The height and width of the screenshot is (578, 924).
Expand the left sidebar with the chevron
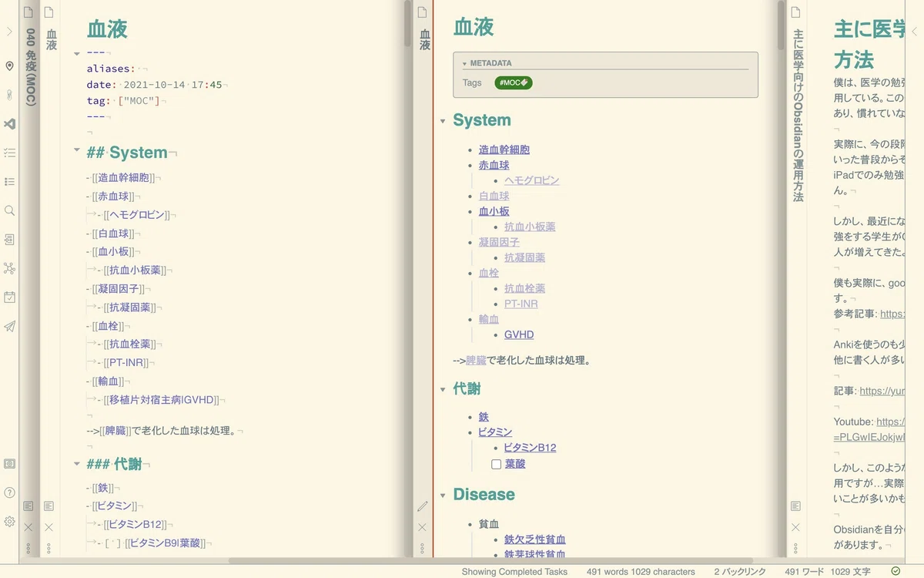9,32
